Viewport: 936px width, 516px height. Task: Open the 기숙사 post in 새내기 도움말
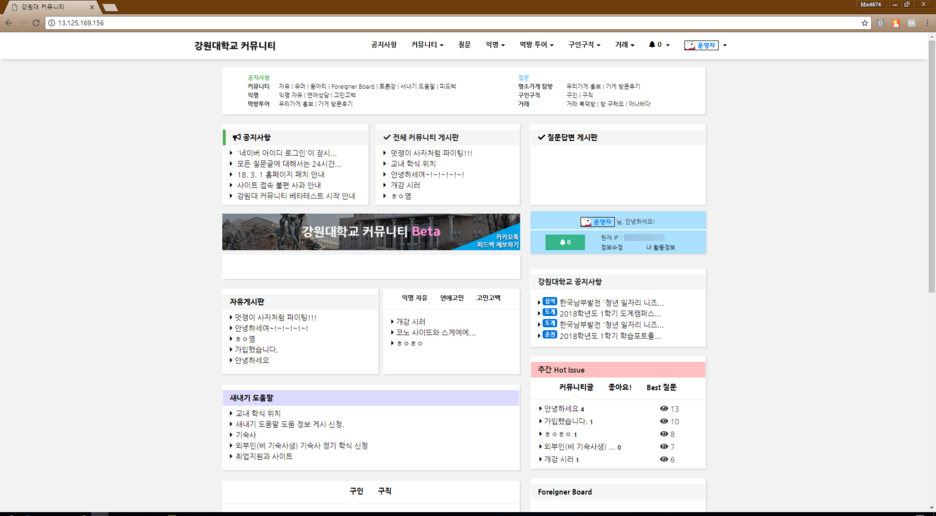245,435
